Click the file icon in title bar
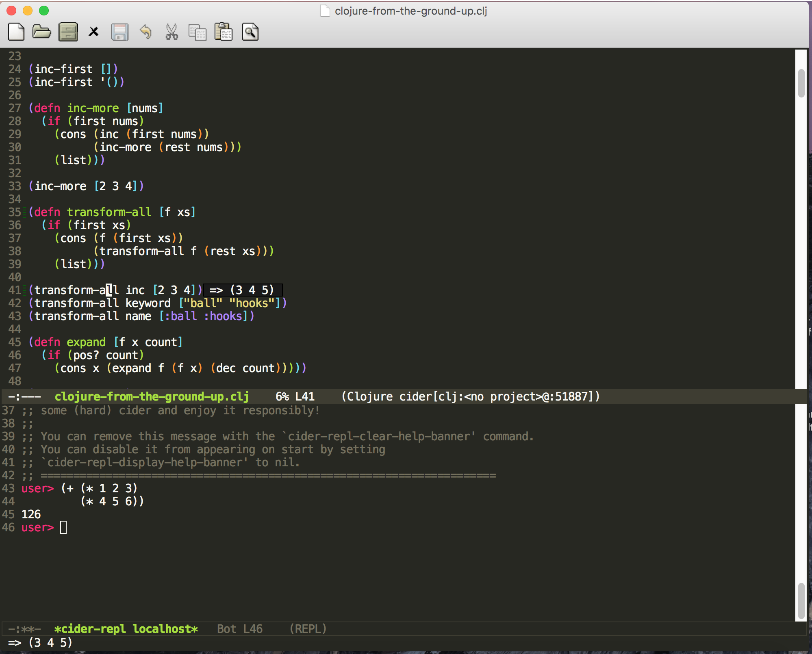This screenshot has width=812, height=654. click(325, 11)
